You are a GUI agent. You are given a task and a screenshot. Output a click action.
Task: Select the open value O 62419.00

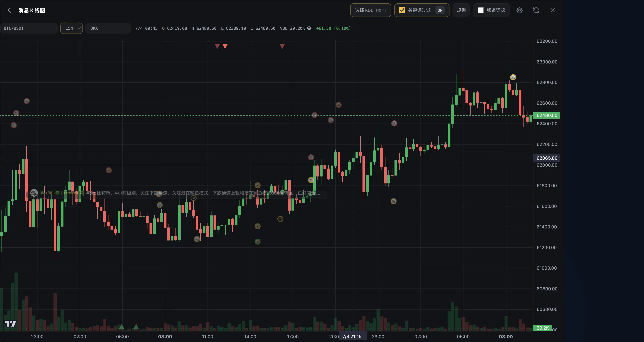pos(175,28)
